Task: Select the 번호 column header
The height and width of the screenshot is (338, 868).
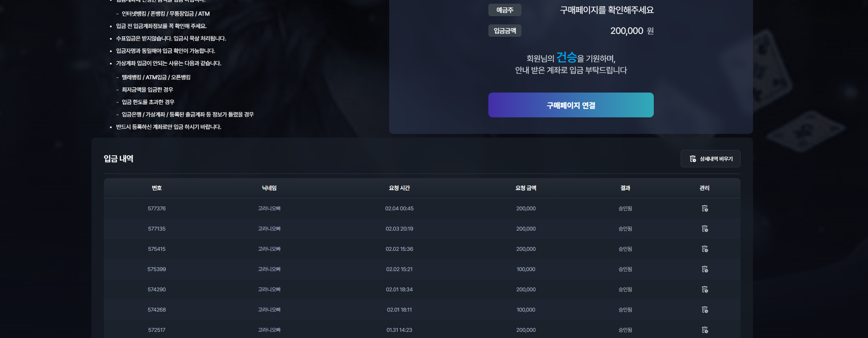Action: pos(157,188)
